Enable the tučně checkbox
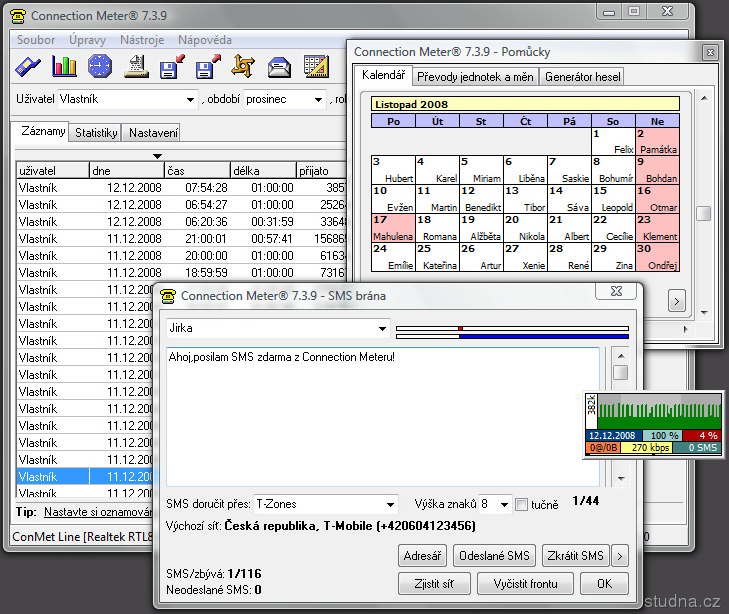The image size is (729, 614). (x=521, y=505)
